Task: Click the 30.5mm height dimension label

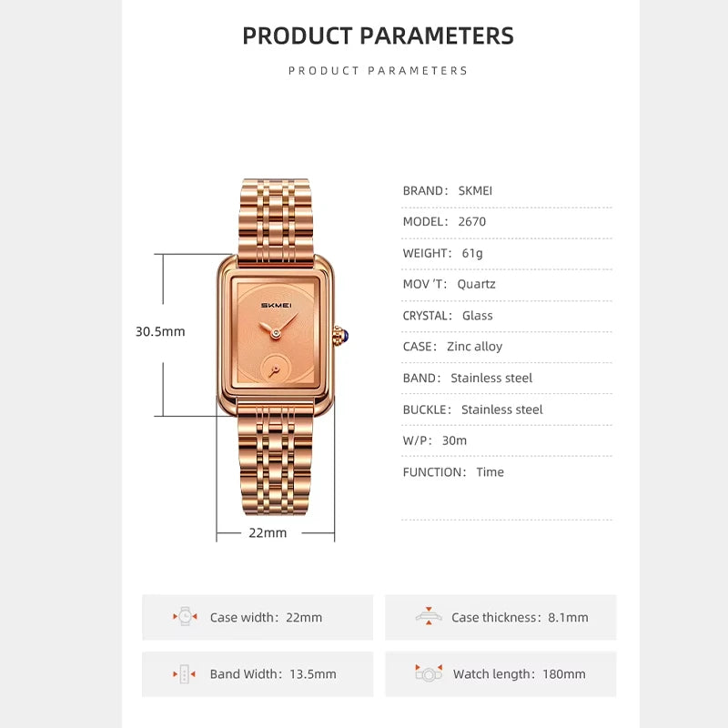Action: 160,331
